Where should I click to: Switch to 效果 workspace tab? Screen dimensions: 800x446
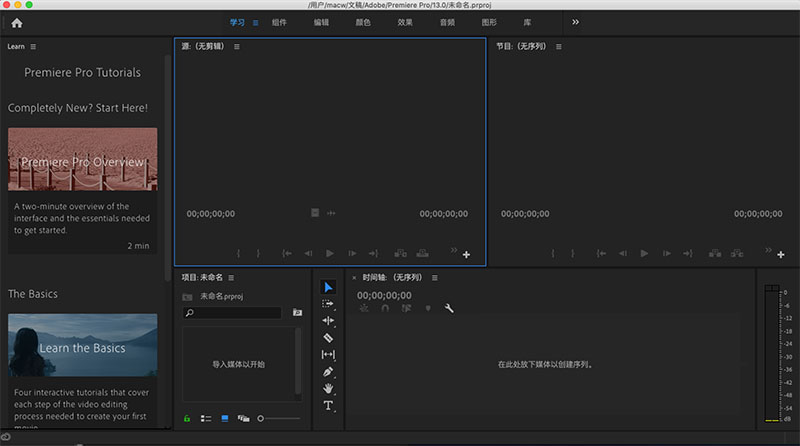[405, 22]
